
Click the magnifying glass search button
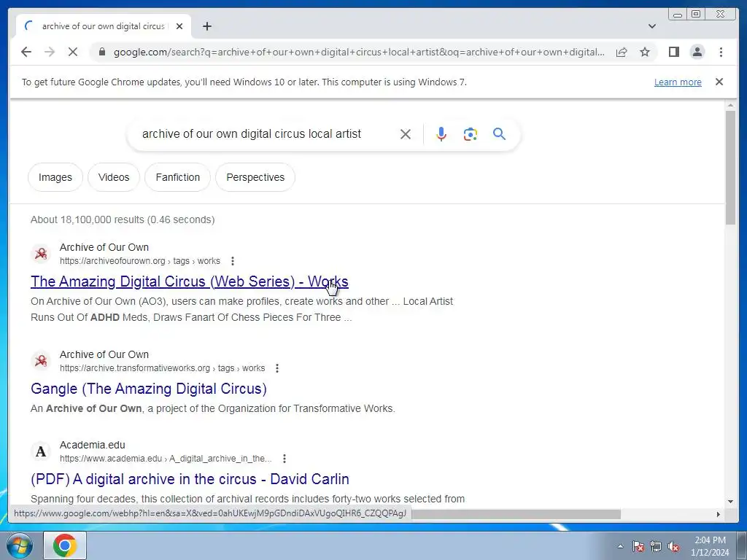pyautogui.click(x=499, y=134)
